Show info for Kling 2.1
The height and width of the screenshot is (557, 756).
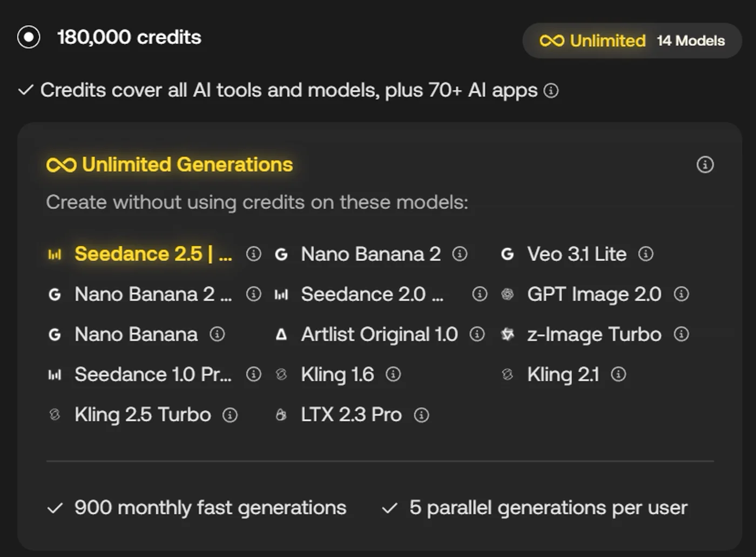pos(618,374)
